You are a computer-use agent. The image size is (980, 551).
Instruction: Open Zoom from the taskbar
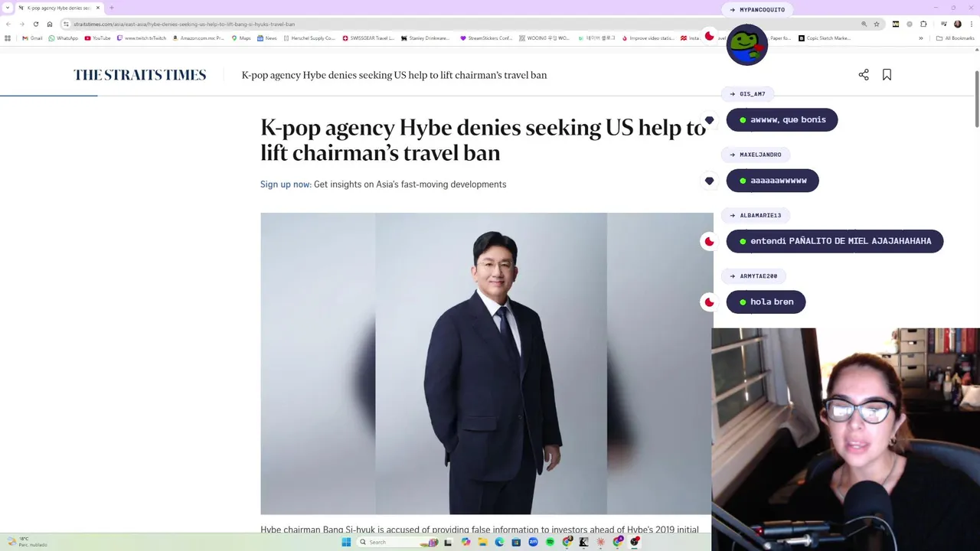point(533,542)
